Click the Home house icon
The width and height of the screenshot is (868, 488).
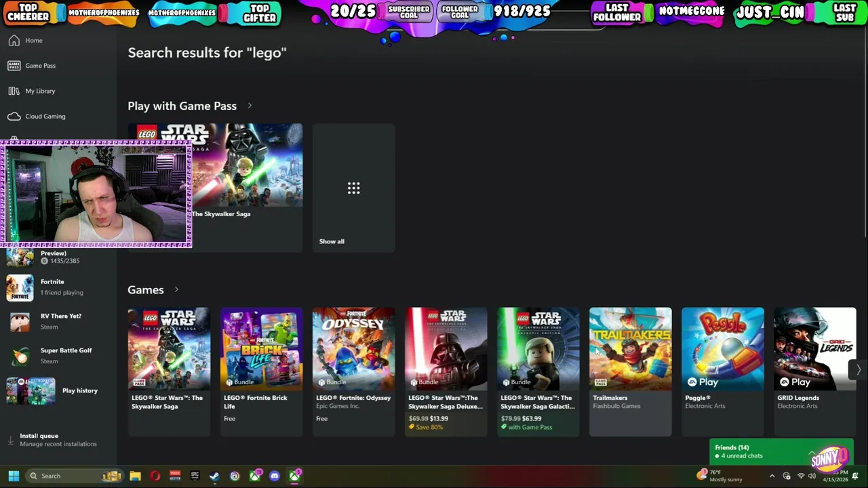[x=14, y=41]
